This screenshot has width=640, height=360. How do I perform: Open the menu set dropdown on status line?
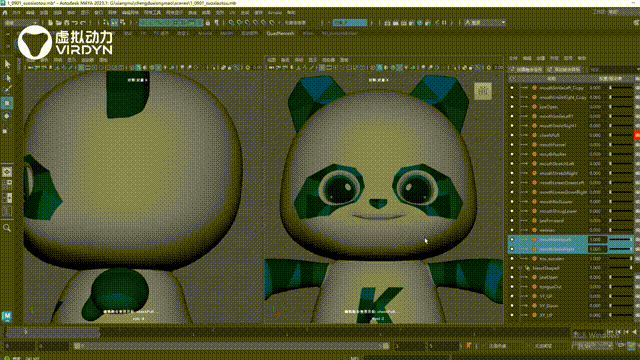(21, 23)
